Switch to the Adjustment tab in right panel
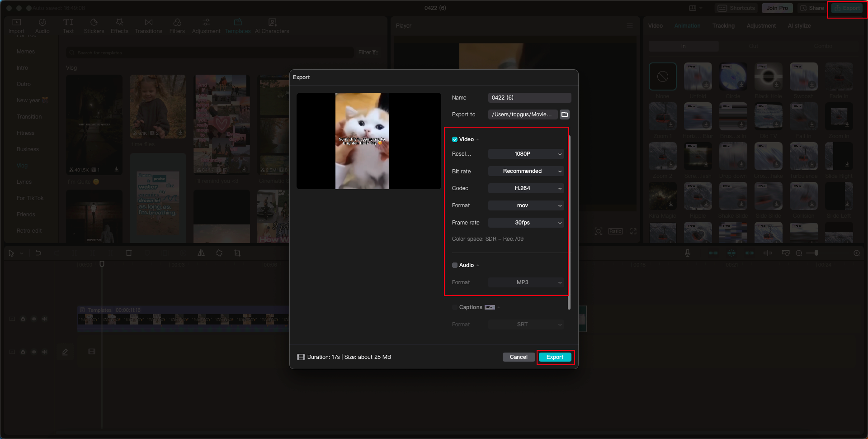This screenshot has height=439, width=868. click(x=761, y=26)
